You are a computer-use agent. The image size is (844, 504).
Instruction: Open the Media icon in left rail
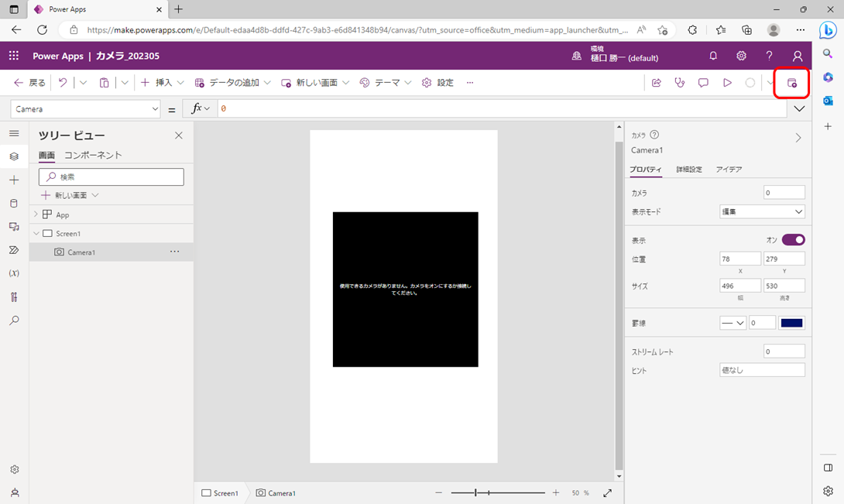coord(15,227)
